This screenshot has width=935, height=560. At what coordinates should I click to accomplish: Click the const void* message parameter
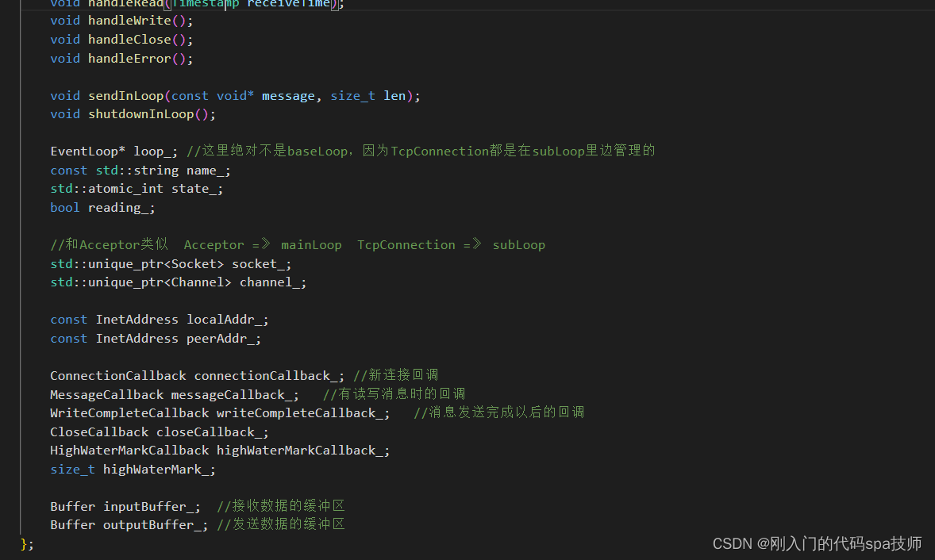pos(243,96)
